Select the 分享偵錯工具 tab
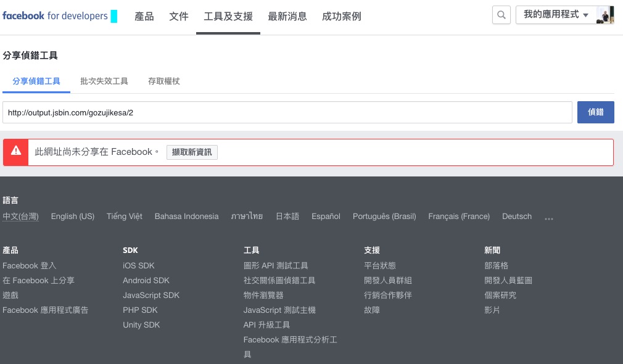This screenshot has height=364, width=623. (36, 81)
